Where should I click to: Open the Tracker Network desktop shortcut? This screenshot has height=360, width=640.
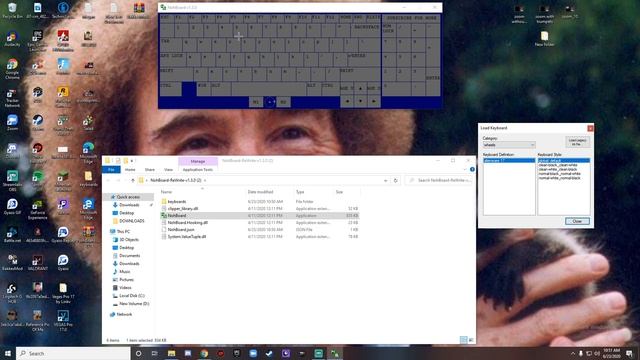point(12,98)
